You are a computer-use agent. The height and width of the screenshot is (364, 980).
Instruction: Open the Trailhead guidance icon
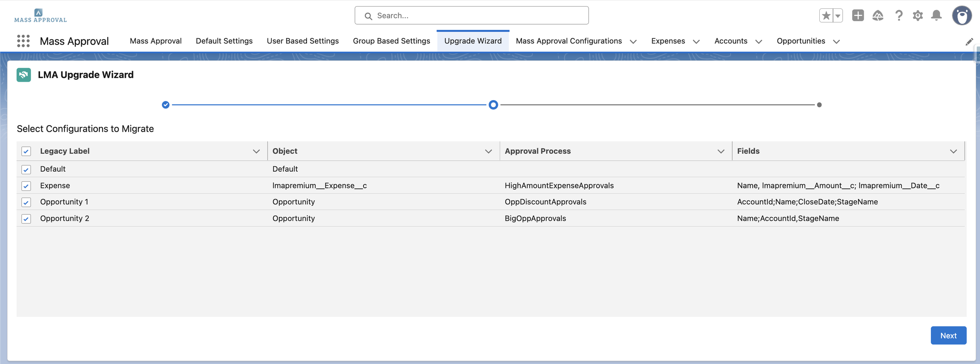[x=878, y=15]
